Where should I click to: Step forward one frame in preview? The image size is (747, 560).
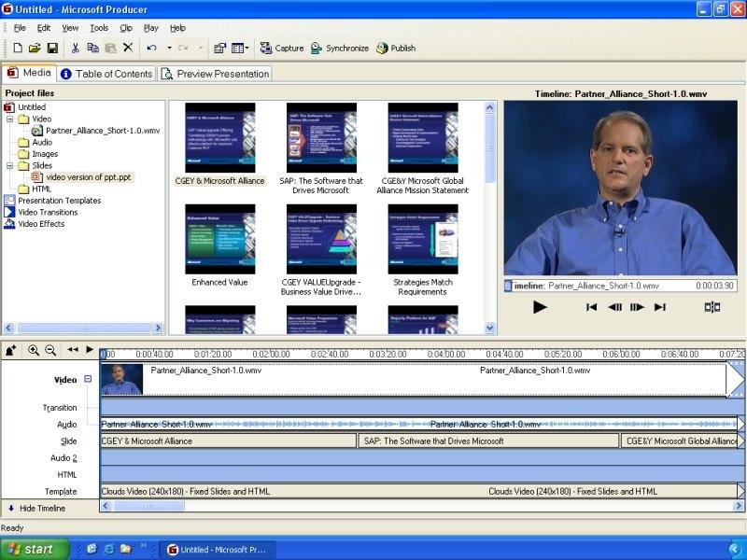click(x=637, y=307)
